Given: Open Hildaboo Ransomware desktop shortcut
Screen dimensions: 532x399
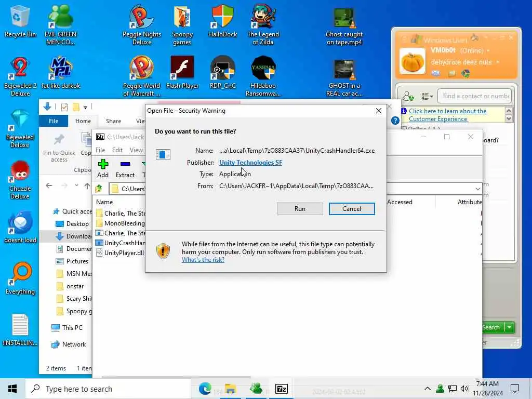Looking at the screenshot, I should click(x=263, y=76).
